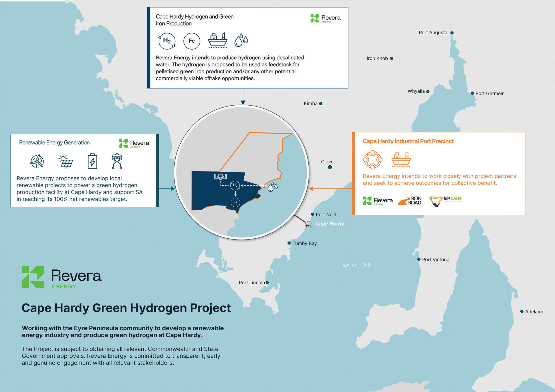
Task: Click the Cleve map dot
Action: (x=330, y=167)
